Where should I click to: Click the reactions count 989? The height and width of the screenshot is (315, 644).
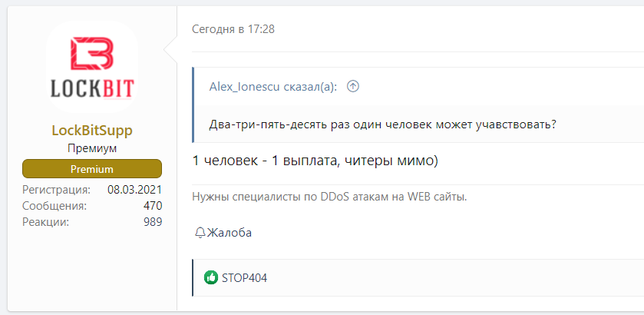[152, 222]
